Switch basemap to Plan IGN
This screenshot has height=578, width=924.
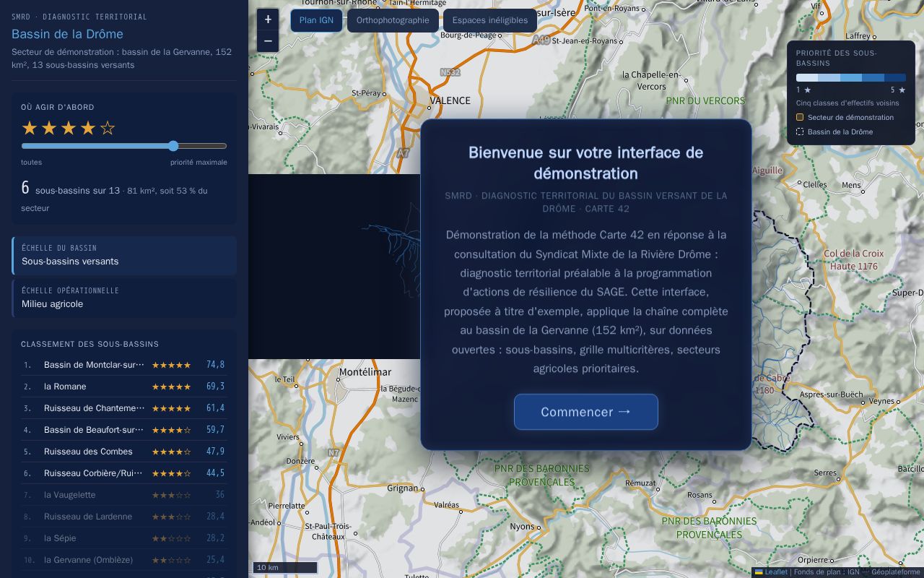[x=316, y=20]
